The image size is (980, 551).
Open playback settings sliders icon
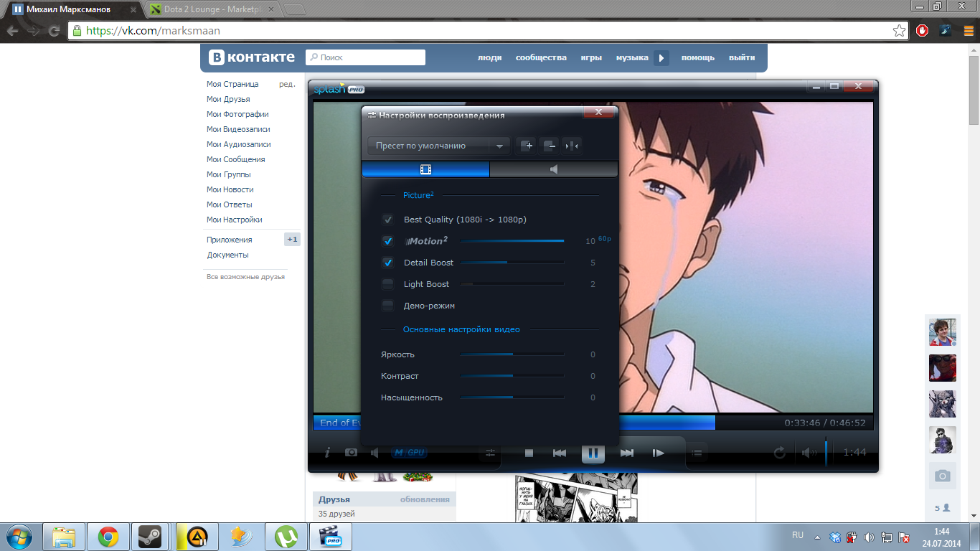491,453
